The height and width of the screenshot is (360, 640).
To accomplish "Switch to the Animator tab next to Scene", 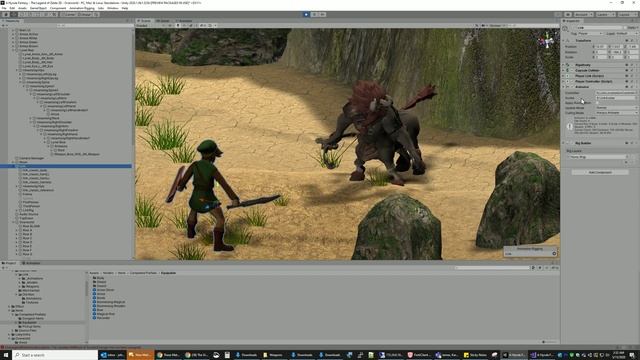I will click(x=184, y=20).
